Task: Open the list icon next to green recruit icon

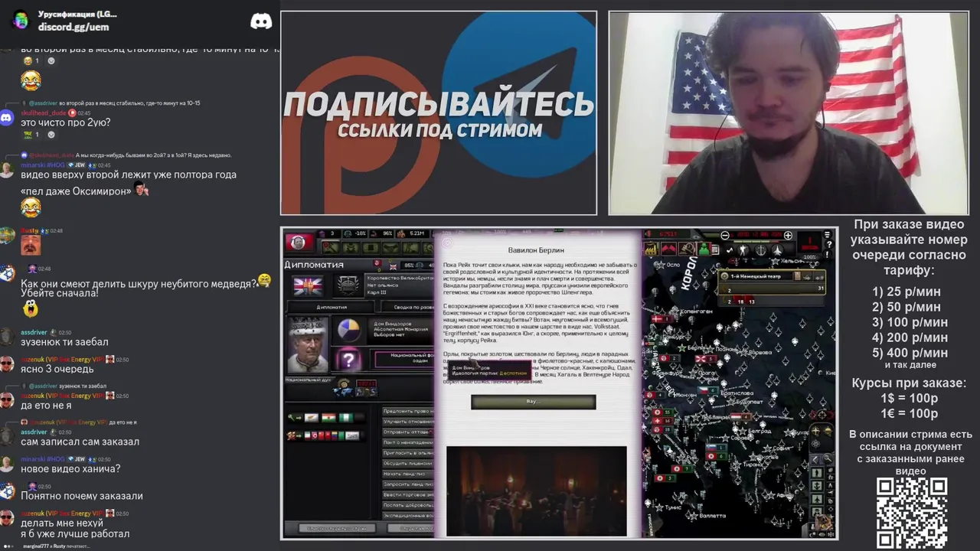Action: tap(715, 249)
